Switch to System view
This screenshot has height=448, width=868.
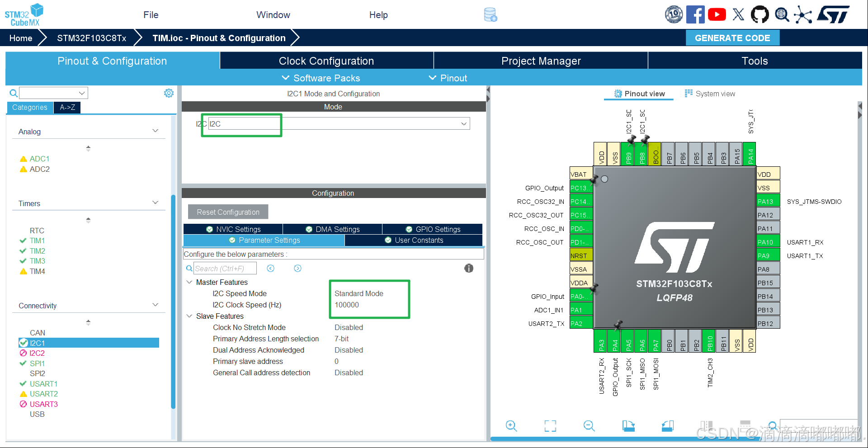point(710,94)
